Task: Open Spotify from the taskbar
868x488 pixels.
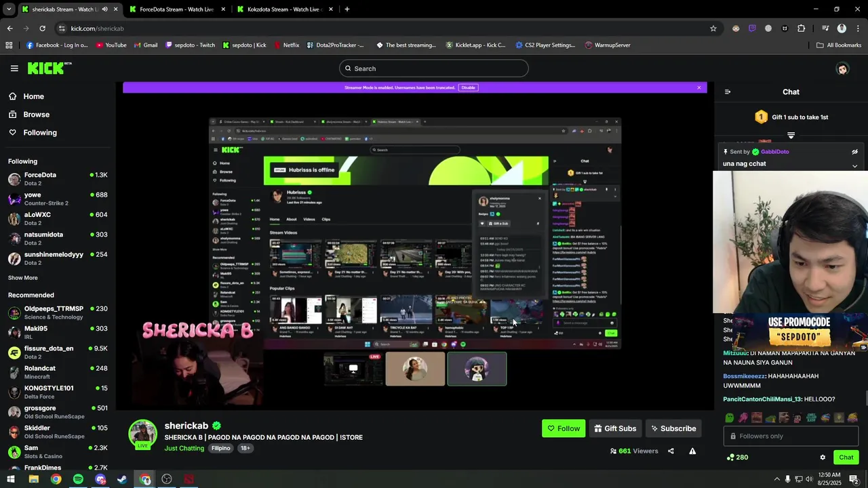Action: coord(78,479)
